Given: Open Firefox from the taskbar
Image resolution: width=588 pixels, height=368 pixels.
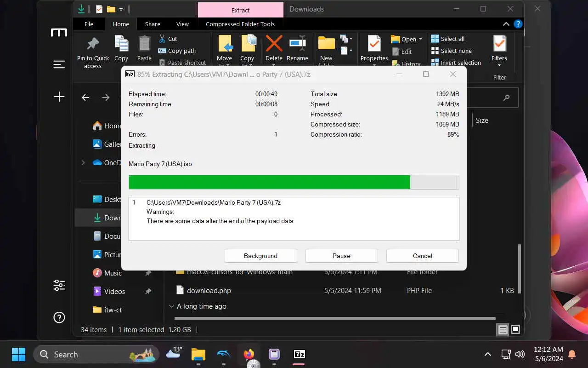Looking at the screenshot, I should pyautogui.click(x=249, y=354).
